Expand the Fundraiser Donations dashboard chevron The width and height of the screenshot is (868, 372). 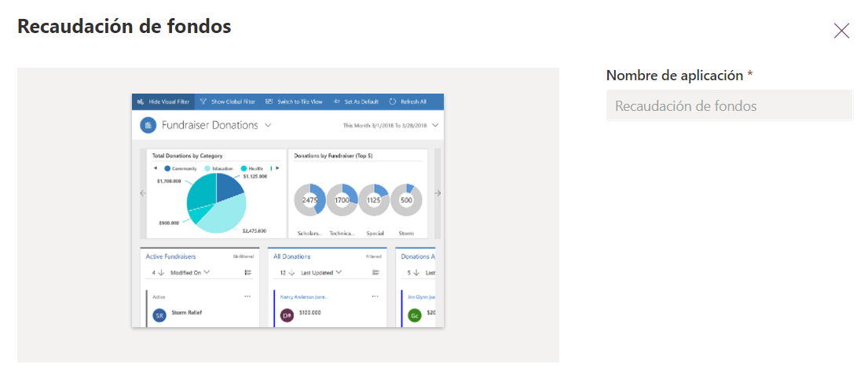268,125
